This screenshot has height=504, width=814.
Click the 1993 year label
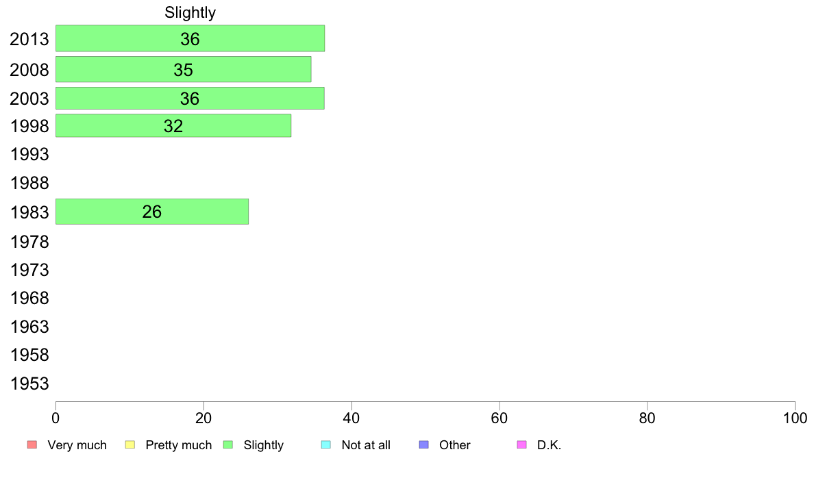coord(29,155)
